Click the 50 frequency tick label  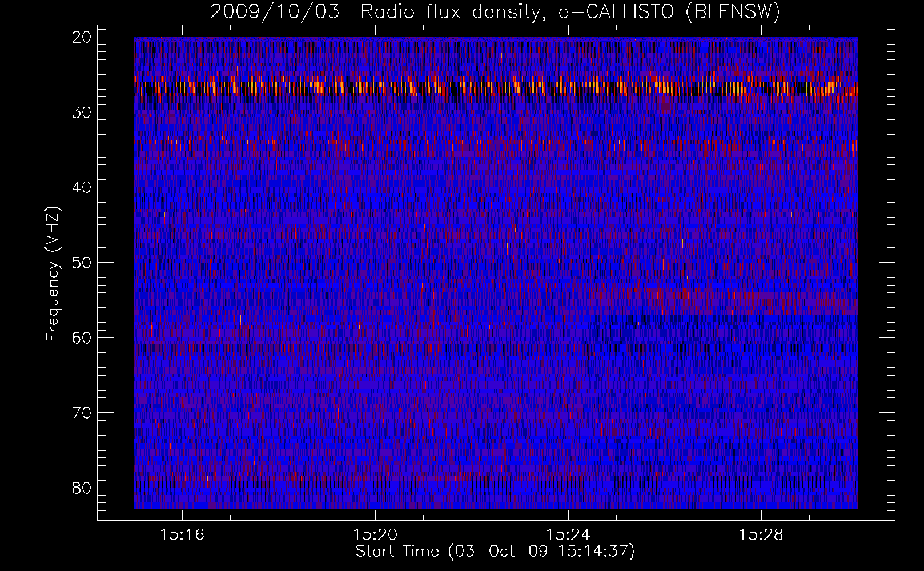click(x=82, y=263)
